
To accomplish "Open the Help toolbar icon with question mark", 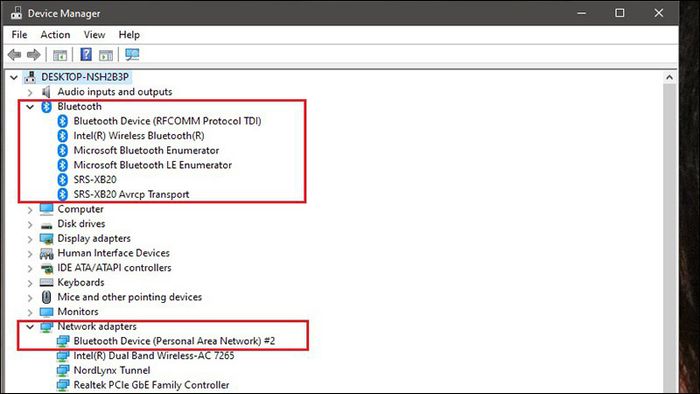I will tap(86, 54).
